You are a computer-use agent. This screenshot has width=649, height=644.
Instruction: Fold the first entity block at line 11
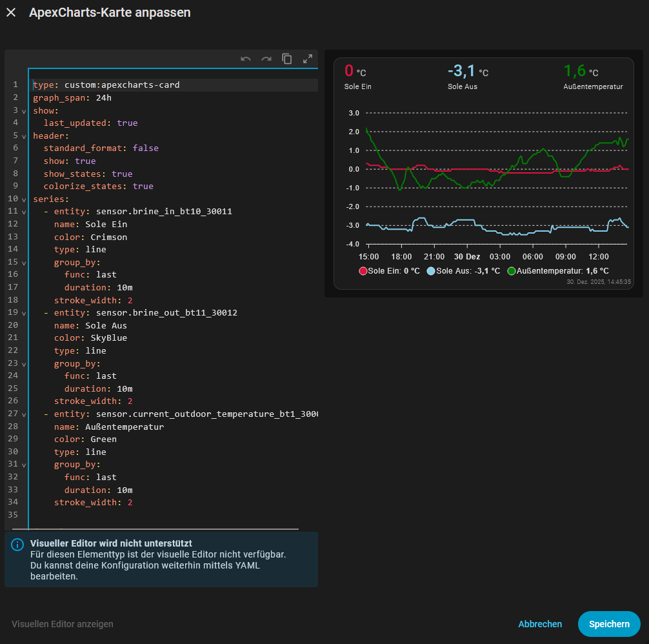[24, 212]
